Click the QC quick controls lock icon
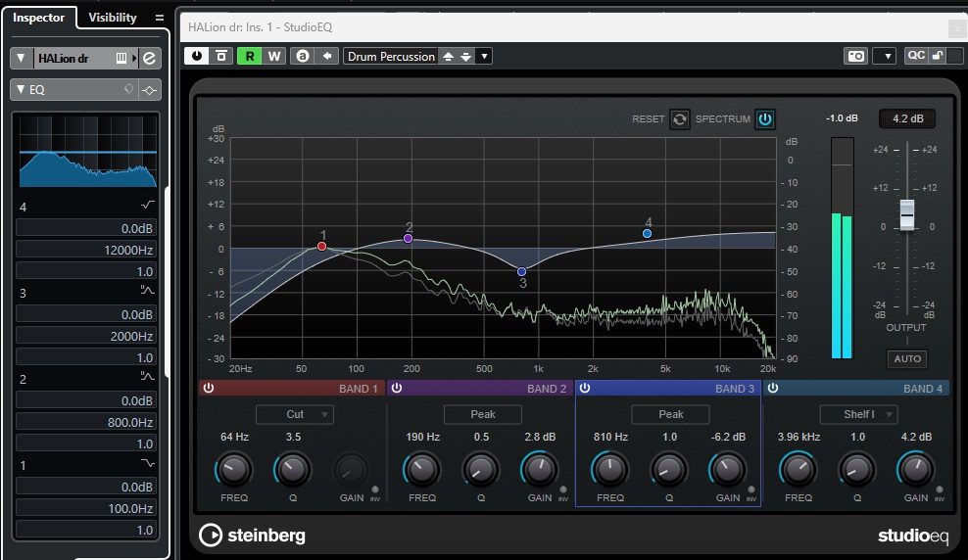 pyautogui.click(x=938, y=56)
